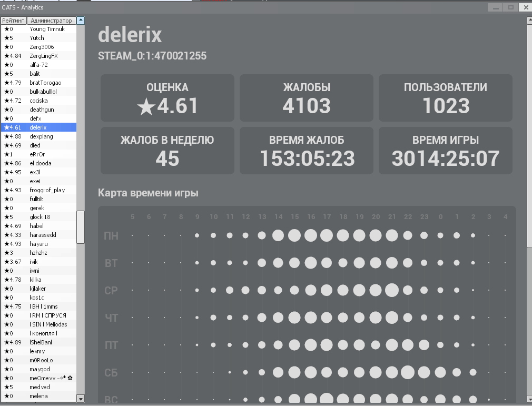This screenshot has height=406, width=532.
Task: Click the ЖАЛОБЫ 4103 card
Action: tap(306, 97)
